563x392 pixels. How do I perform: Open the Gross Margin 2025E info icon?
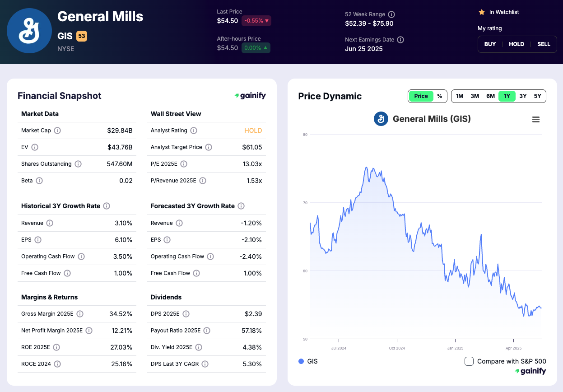[80, 314]
